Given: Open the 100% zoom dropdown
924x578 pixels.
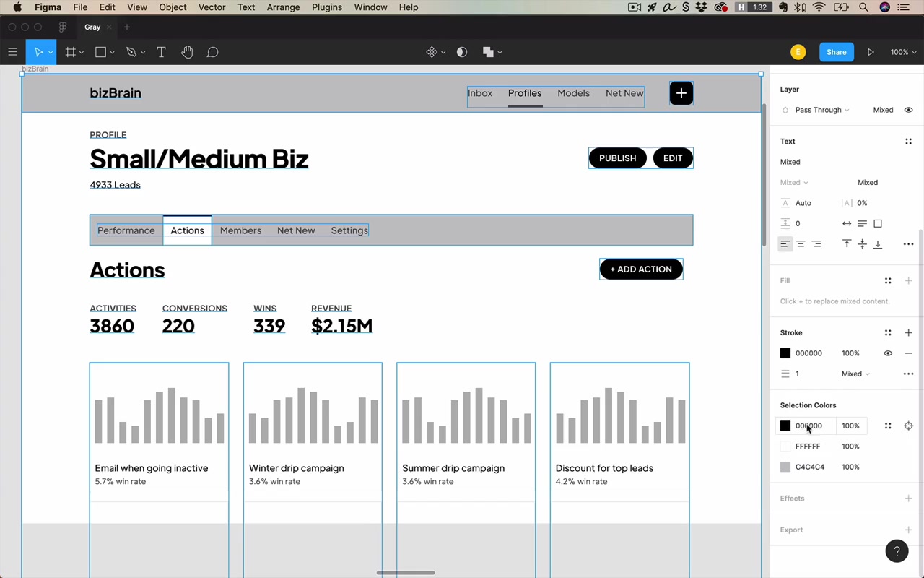Looking at the screenshot, I should pos(903,52).
